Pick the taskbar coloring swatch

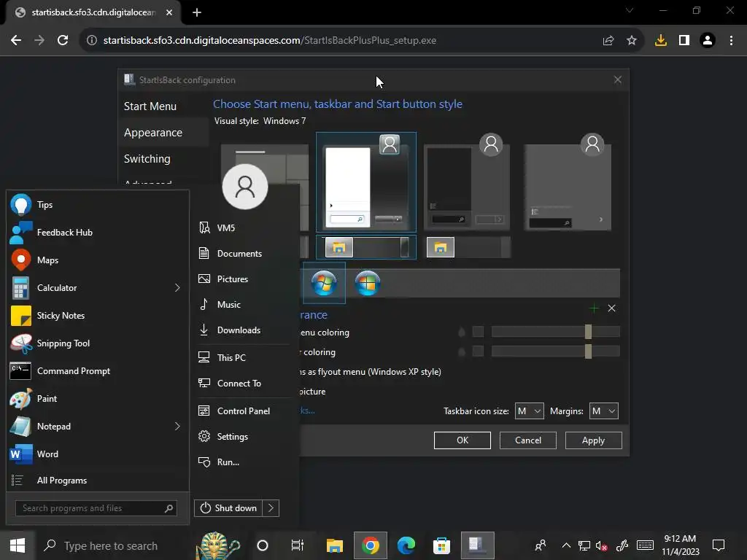[478, 351]
